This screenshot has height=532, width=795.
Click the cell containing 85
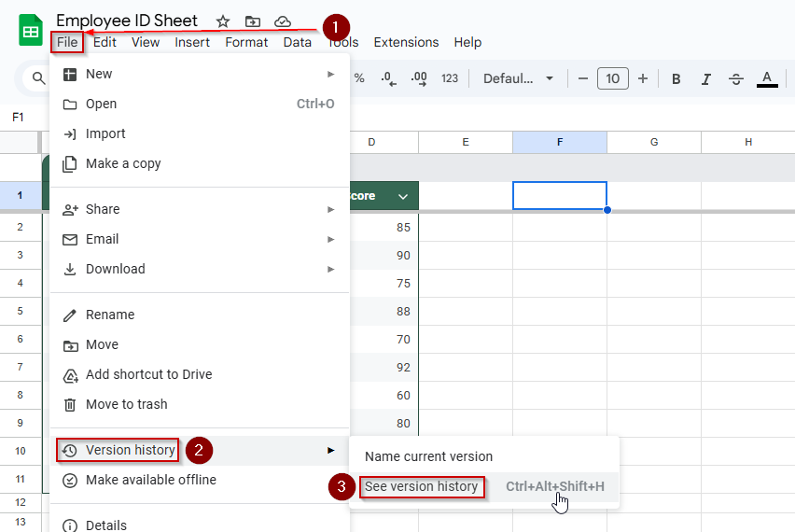pos(384,228)
